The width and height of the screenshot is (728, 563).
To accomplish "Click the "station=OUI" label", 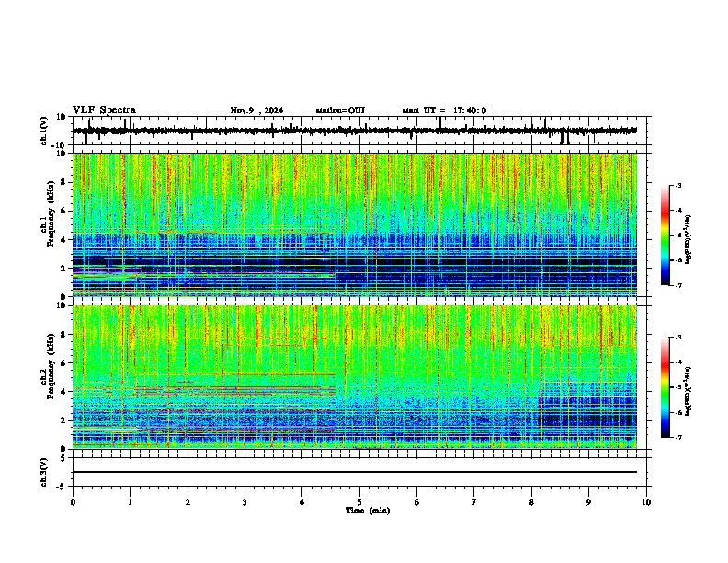I will (x=340, y=110).
